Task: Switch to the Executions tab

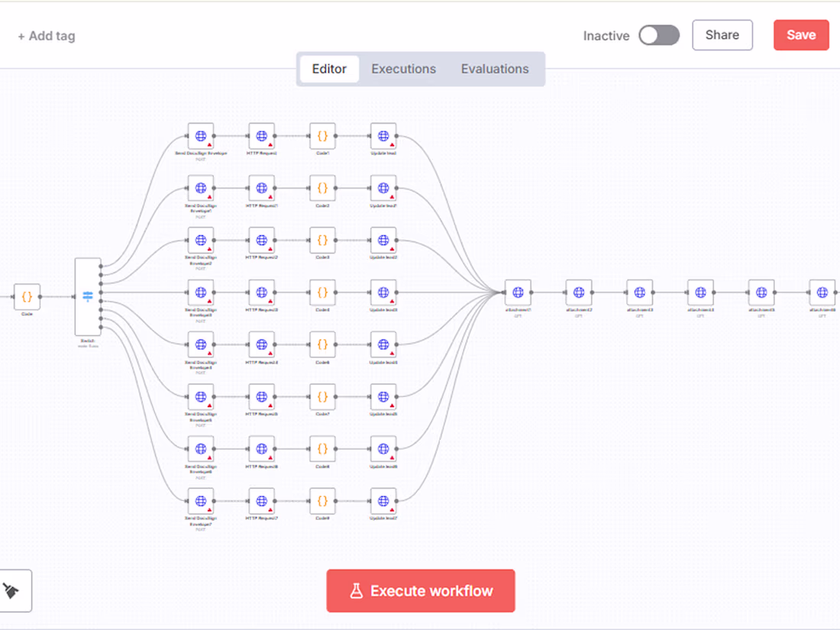Action: point(403,69)
